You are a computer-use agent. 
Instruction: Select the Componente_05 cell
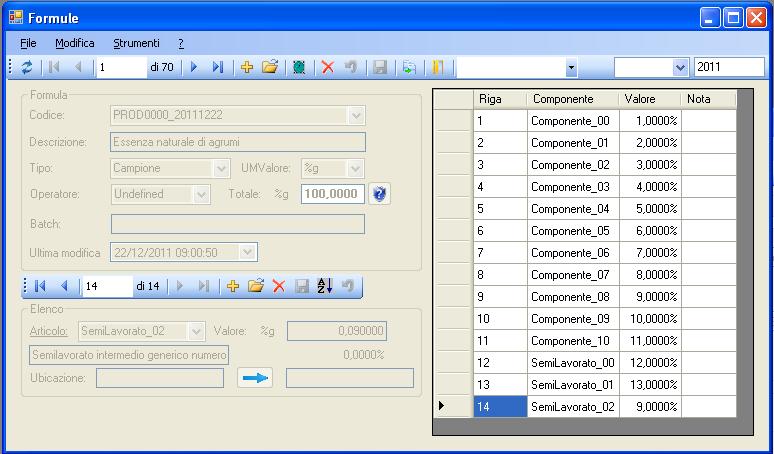pyautogui.click(x=573, y=231)
